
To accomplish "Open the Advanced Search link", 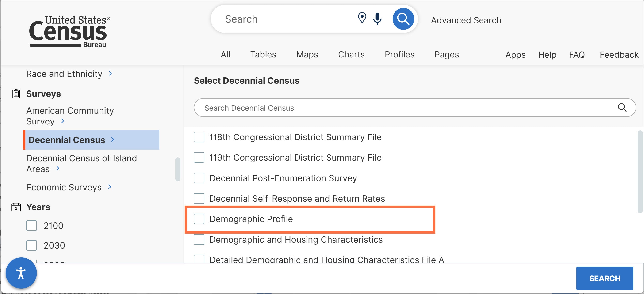I will (x=466, y=20).
